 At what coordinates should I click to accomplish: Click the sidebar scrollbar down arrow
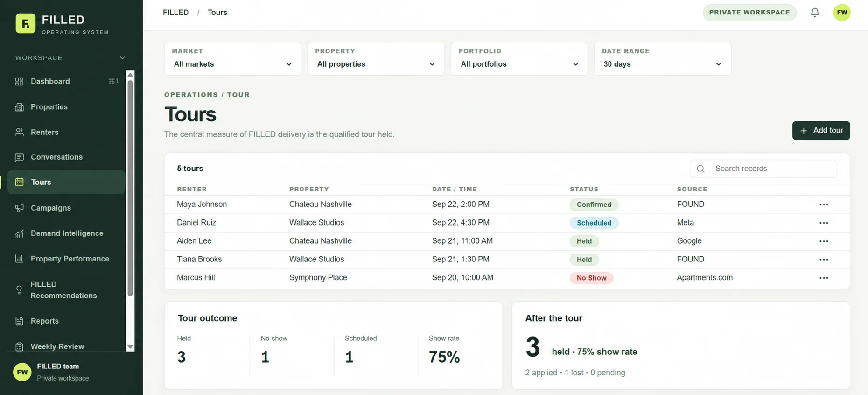(x=130, y=347)
